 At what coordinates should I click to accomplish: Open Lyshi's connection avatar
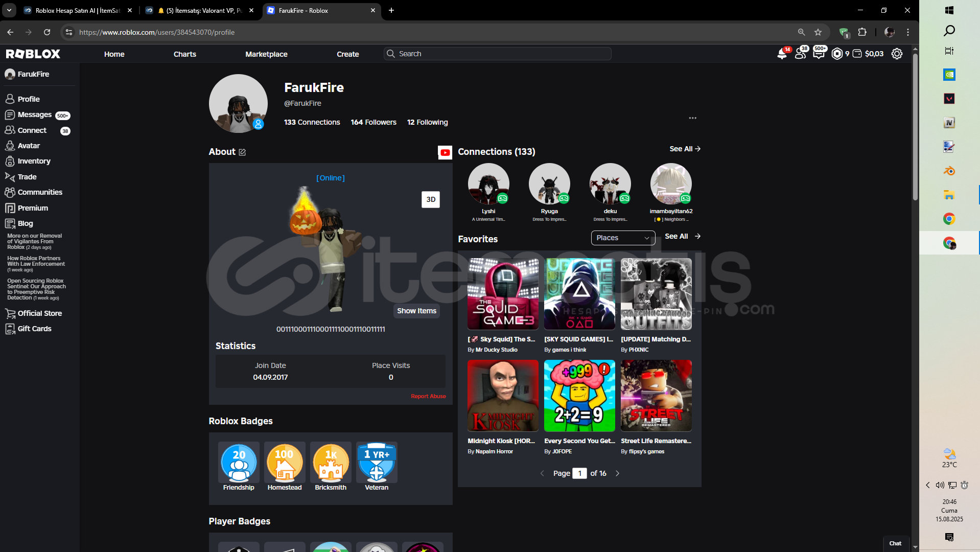click(x=488, y=183)
